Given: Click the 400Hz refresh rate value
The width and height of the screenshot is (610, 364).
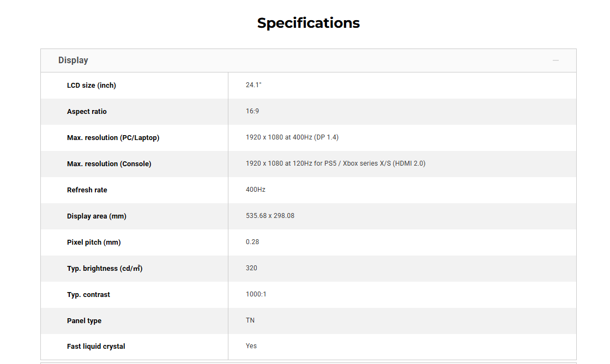Looking at the screenshot, I should coord(256,190).
